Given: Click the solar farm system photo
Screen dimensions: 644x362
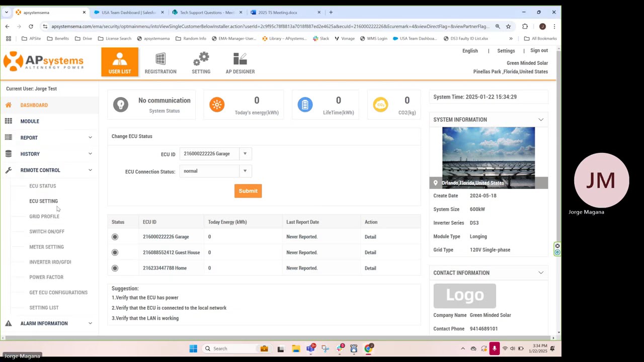Looking at the screenshot, I should point(489,158).
